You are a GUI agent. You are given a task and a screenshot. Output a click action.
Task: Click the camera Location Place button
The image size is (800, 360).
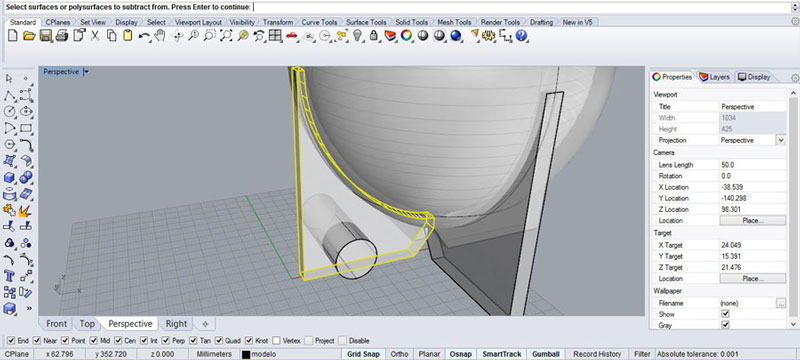pos(753,220)
